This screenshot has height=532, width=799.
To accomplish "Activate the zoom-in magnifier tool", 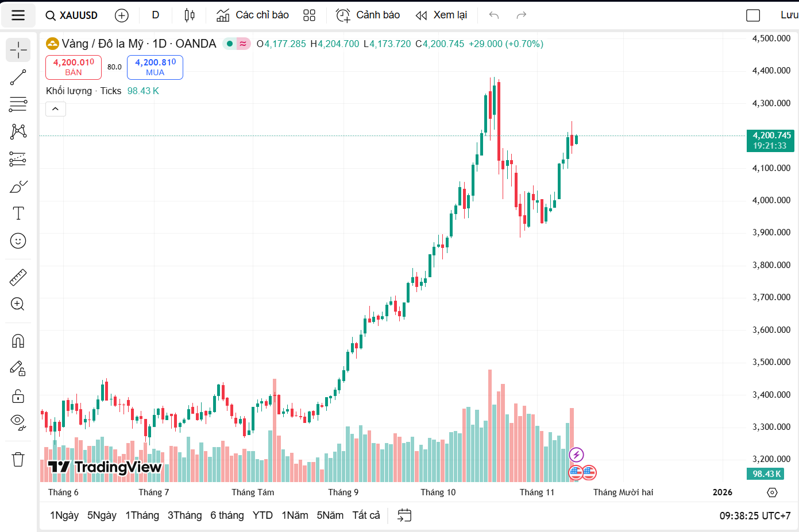I will [18, 304].
